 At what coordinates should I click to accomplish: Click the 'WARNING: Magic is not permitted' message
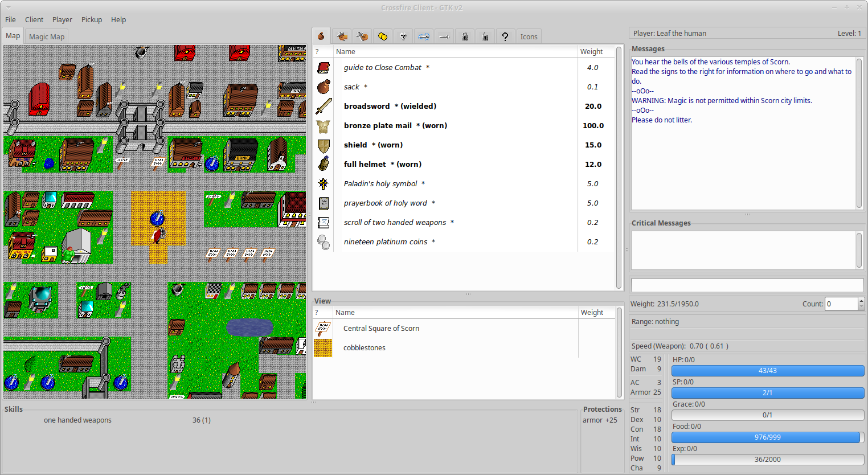(x=722, y=100)
